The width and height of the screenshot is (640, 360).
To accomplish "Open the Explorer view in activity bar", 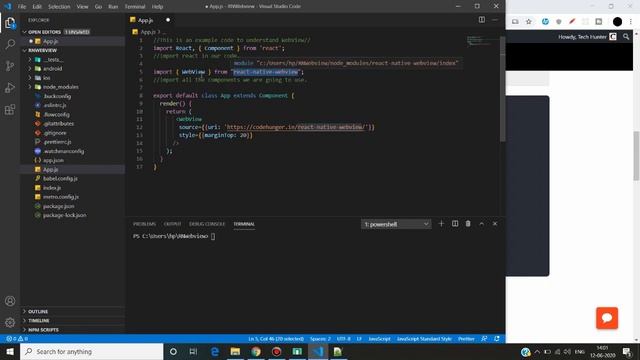I will point(10,22).
